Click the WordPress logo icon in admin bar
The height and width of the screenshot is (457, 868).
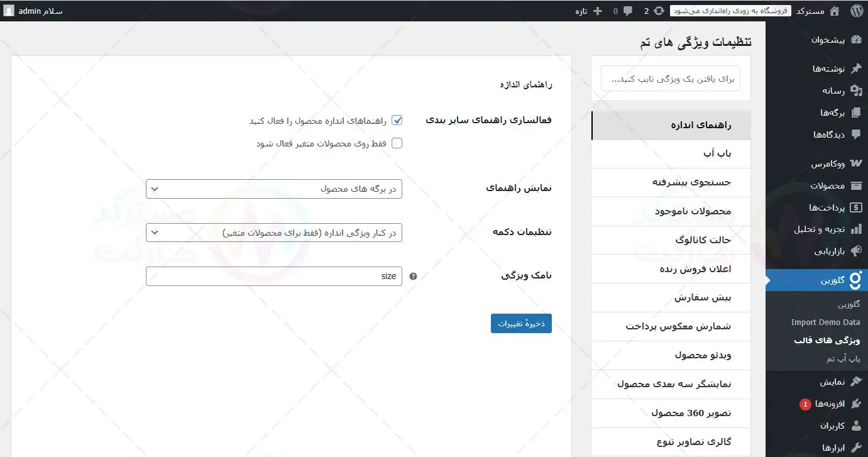pos(856,11)
